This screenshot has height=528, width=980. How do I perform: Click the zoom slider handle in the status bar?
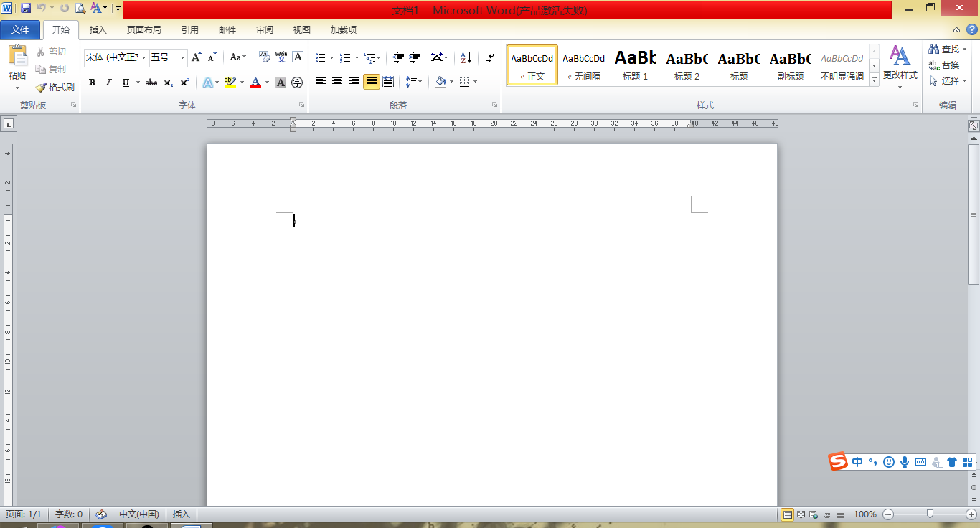coord(930,514)
